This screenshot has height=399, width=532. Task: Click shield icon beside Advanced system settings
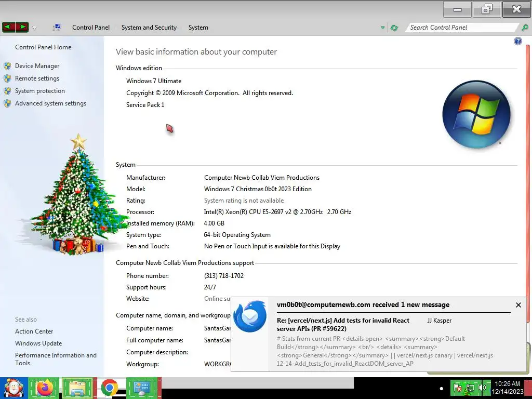(7, 103)
